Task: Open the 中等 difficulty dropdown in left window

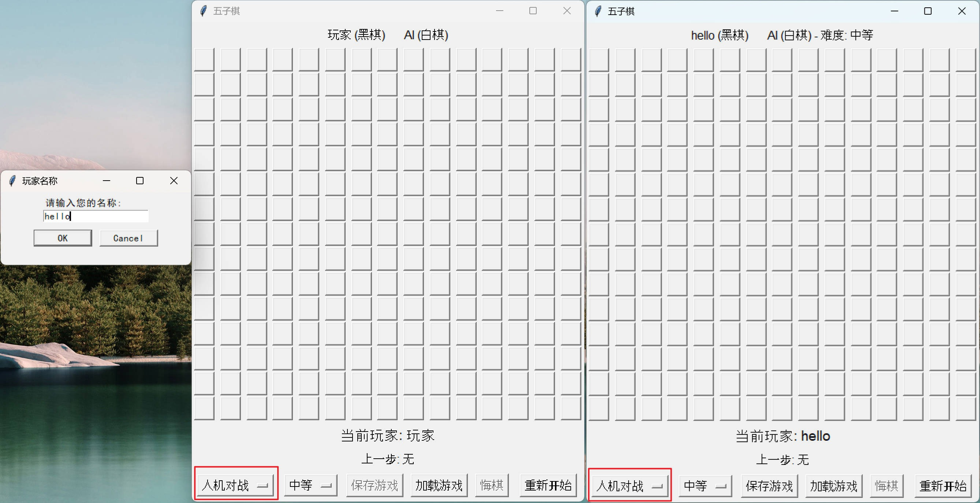Action: click(310, 485)
